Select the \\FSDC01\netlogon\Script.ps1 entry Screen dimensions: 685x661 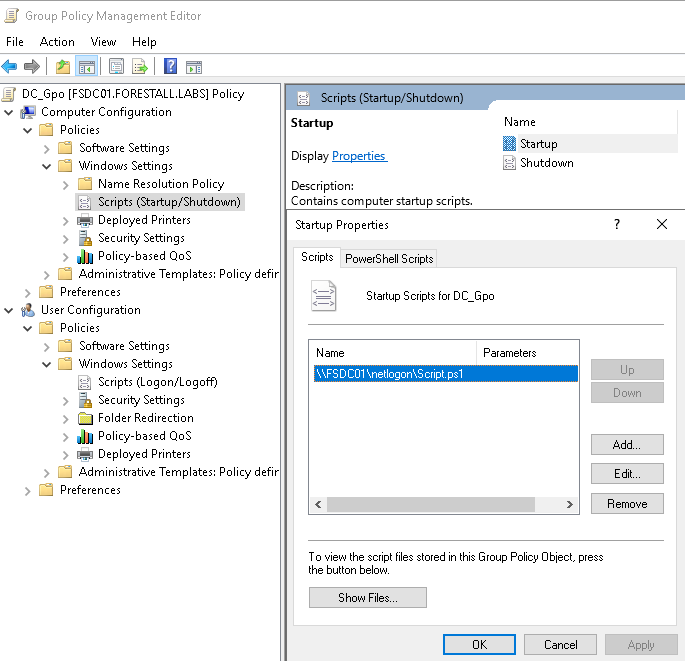(x=390, y=373)
